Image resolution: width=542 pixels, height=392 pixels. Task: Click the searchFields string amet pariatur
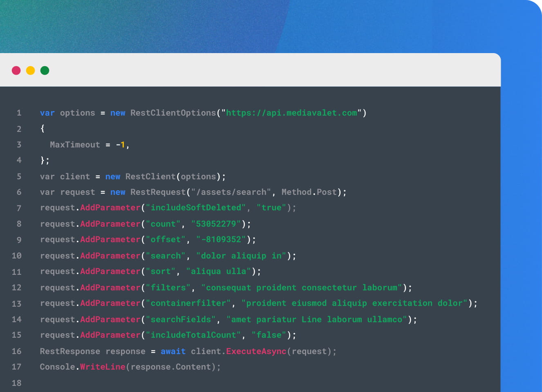pos(265,319)
